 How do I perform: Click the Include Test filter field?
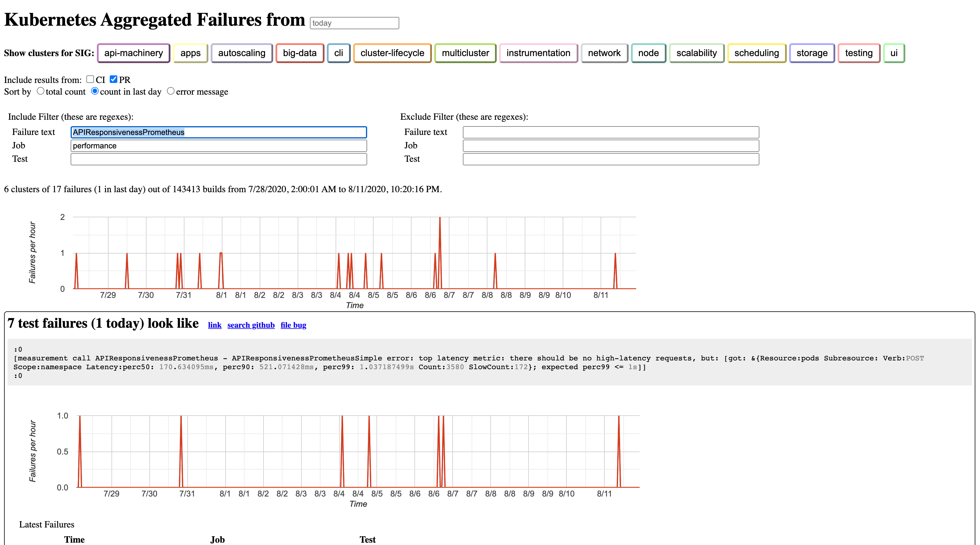point(219,159)
